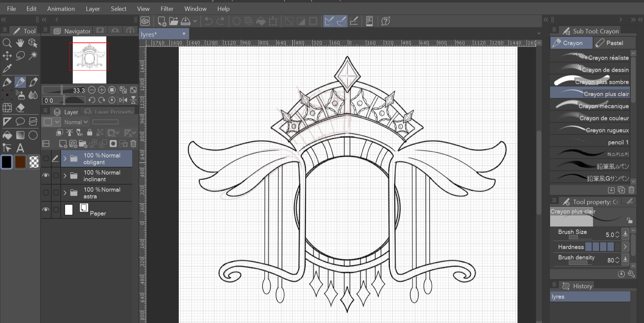This screenshot has width=644, height=323.
Task: Expand the astra layer folder
Action: click(x=65, y=193)
